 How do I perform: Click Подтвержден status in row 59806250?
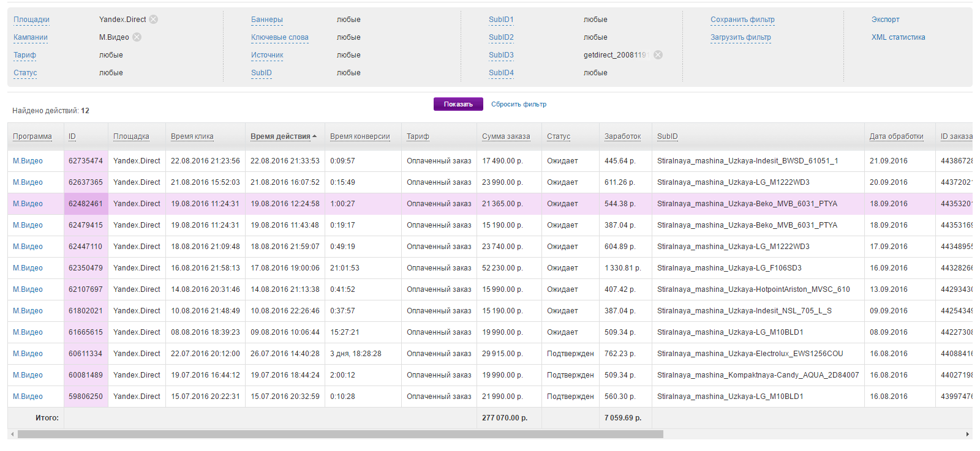pos(570,397)
